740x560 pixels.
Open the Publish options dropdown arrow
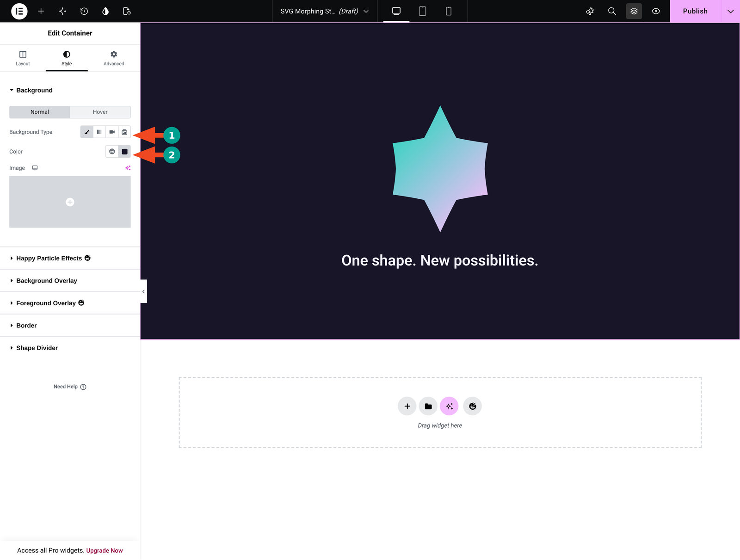pyautogui.click(x=731, y=11)
